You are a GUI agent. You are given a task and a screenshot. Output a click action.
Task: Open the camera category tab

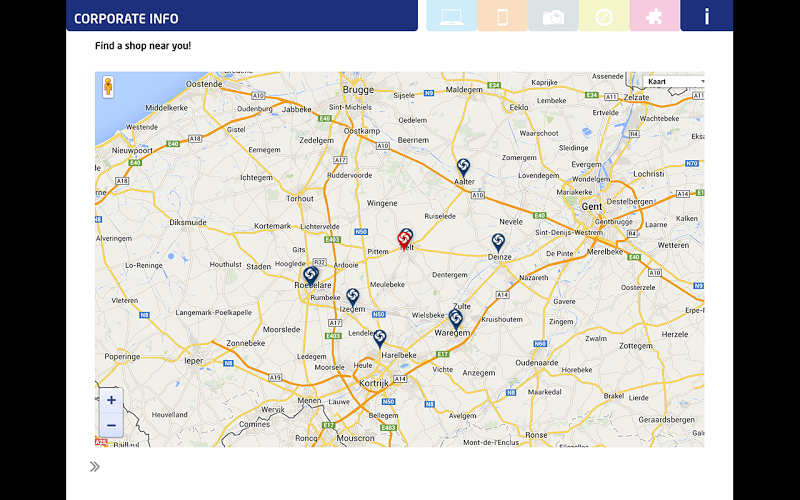click(553, 16)
